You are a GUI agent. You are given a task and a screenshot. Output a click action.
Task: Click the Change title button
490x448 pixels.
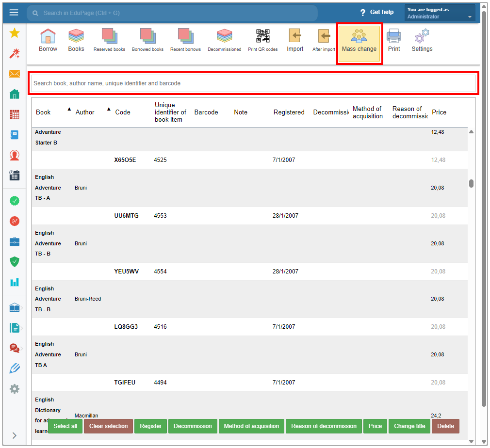[x=409, y=426]
